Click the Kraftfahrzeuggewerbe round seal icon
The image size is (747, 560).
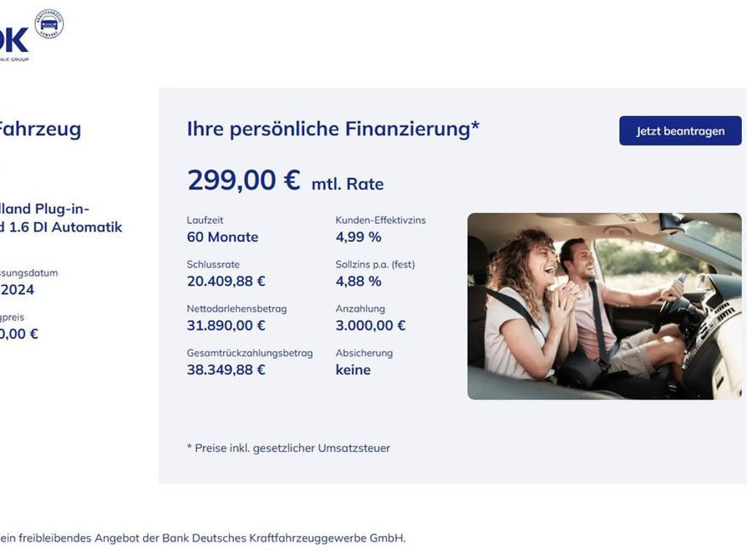pos(49,24)
